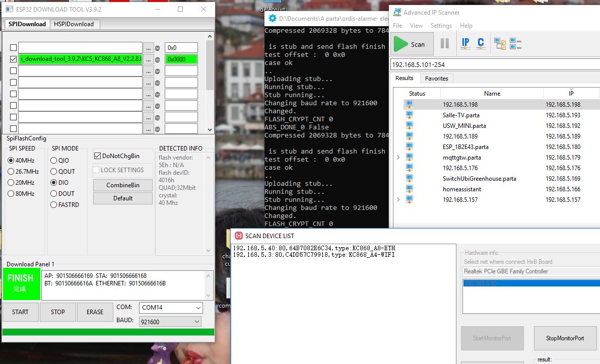Click the pause scan icon
The height and width of the screenshot is (364, 600).
pyautogui.click(x=444, y=44)
